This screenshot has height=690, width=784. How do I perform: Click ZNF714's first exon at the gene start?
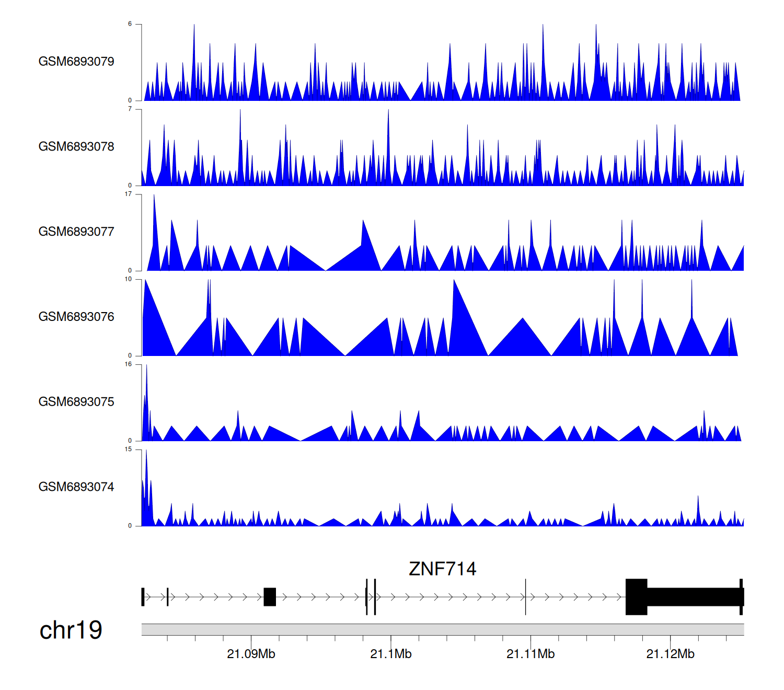[143, 597]
